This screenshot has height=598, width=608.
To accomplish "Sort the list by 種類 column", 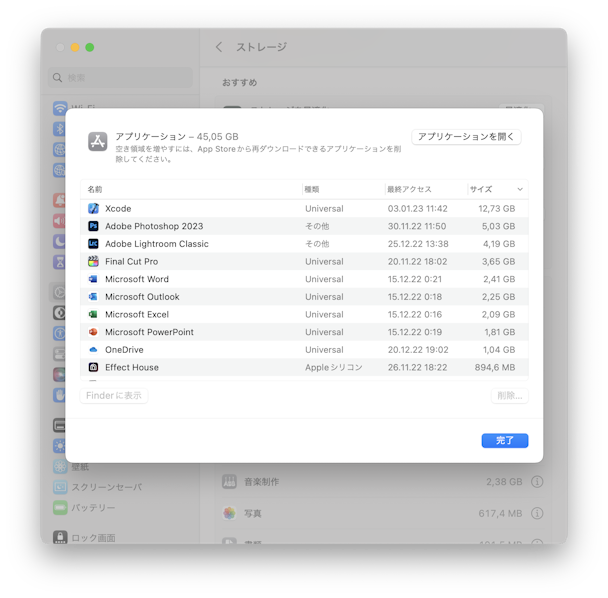I will coord(312,189).
